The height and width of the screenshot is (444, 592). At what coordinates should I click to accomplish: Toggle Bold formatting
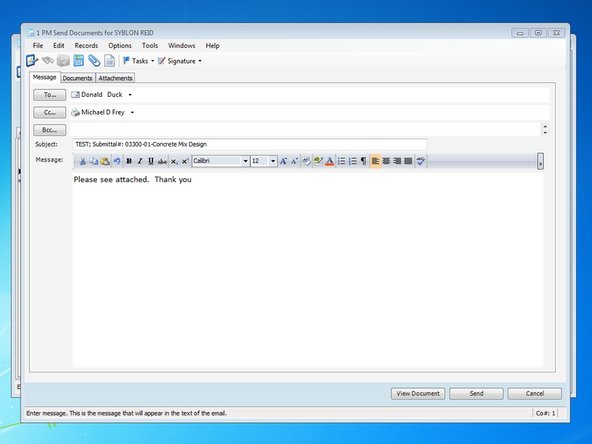(129, 161)
